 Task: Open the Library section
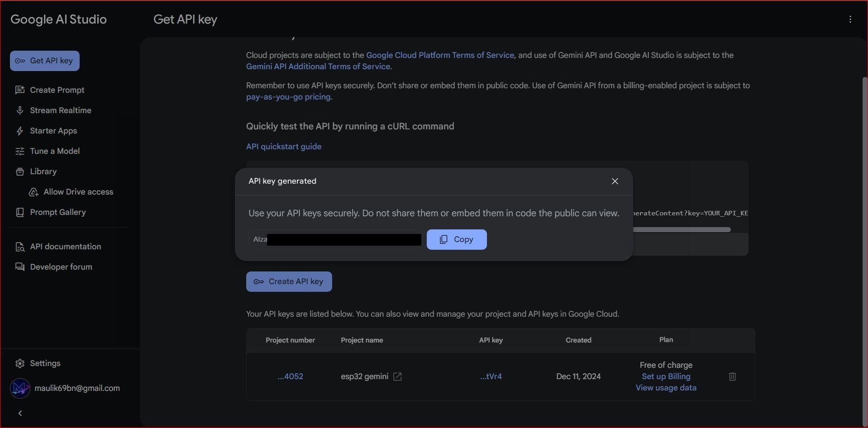pos(43,171)
